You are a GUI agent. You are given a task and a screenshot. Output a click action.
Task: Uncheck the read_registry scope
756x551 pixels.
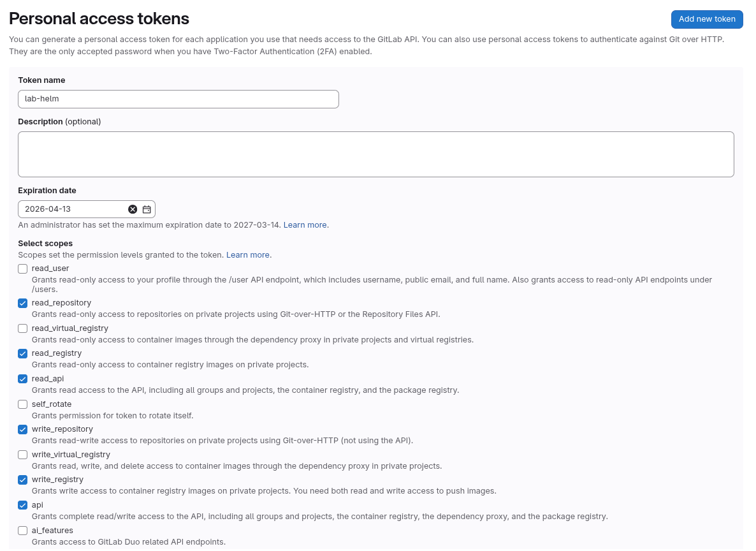(22, 353)
